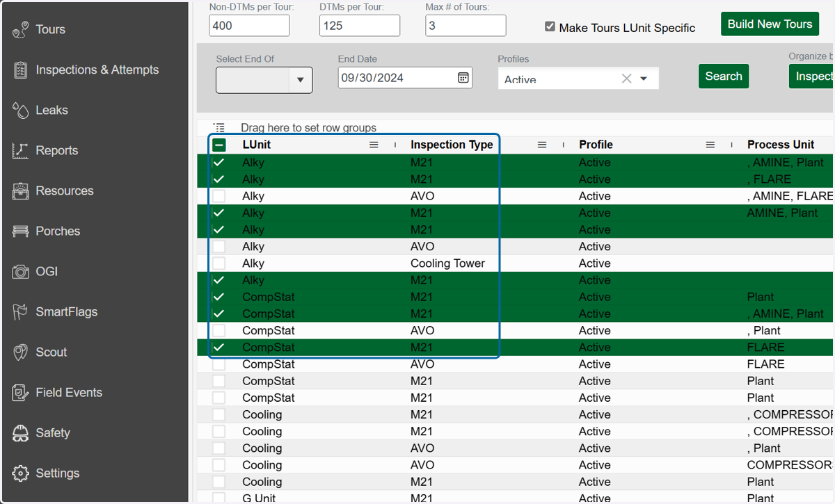Click the row groups list icon
Viewport: 835px width, 504px height.
[x=219, y=127]
